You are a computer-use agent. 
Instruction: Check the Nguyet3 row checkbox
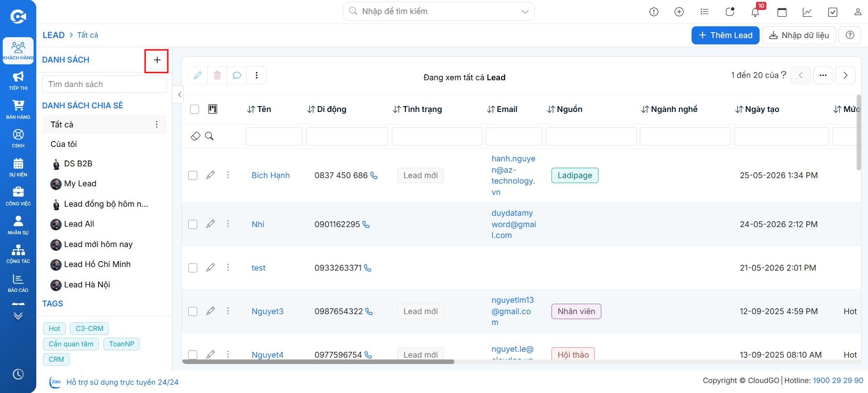point(193,311)
